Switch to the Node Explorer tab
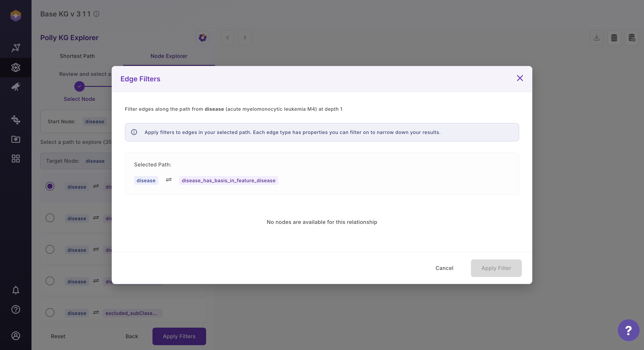 (169, 56)
